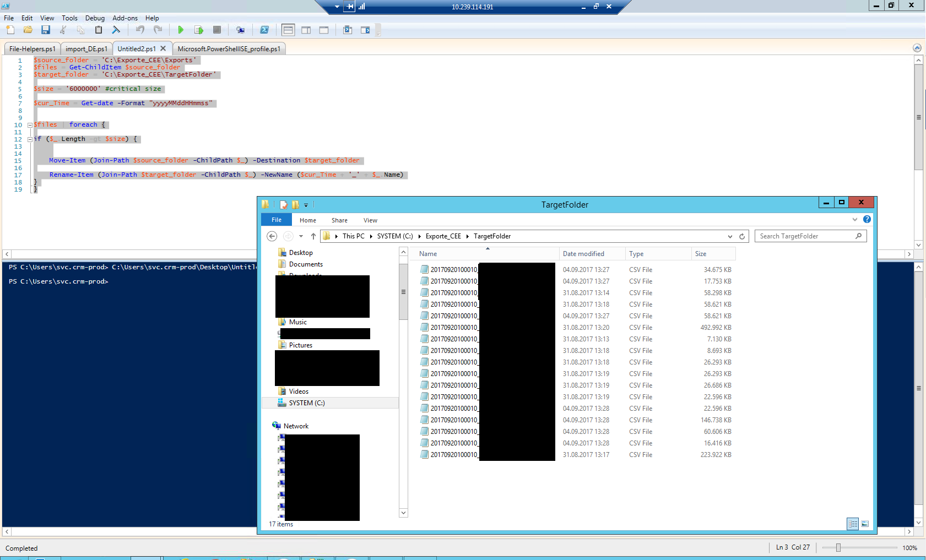Go up one folder level in Explorer
The image size is (926, 560).
(x=313, y=236)
